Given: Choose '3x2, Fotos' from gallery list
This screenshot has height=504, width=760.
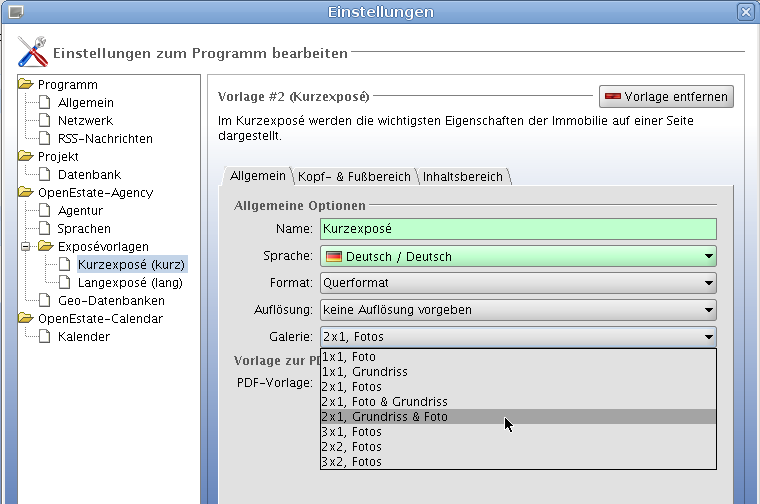Looking at the screenshot, I should coord(352,462).
